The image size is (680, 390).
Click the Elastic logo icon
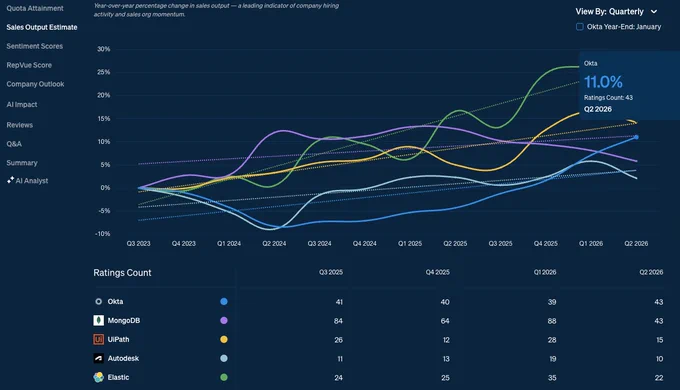tap(98, 377)
